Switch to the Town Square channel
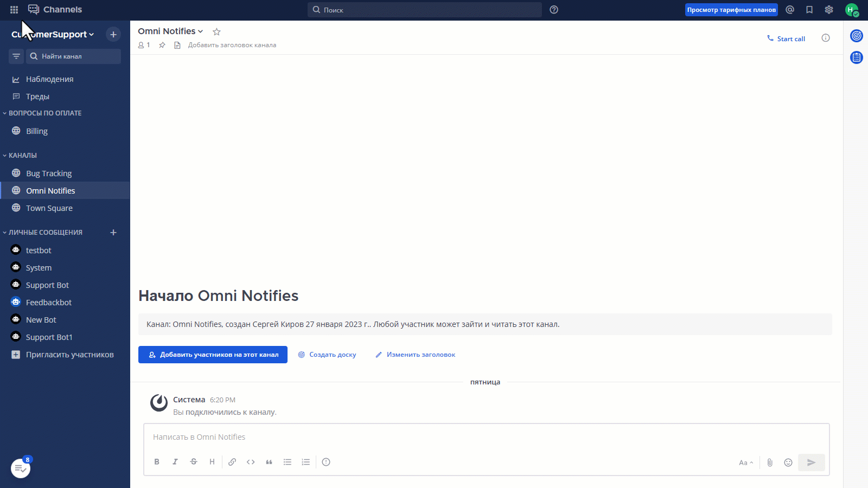Screen dimensions: 868x488 [65, 208]
